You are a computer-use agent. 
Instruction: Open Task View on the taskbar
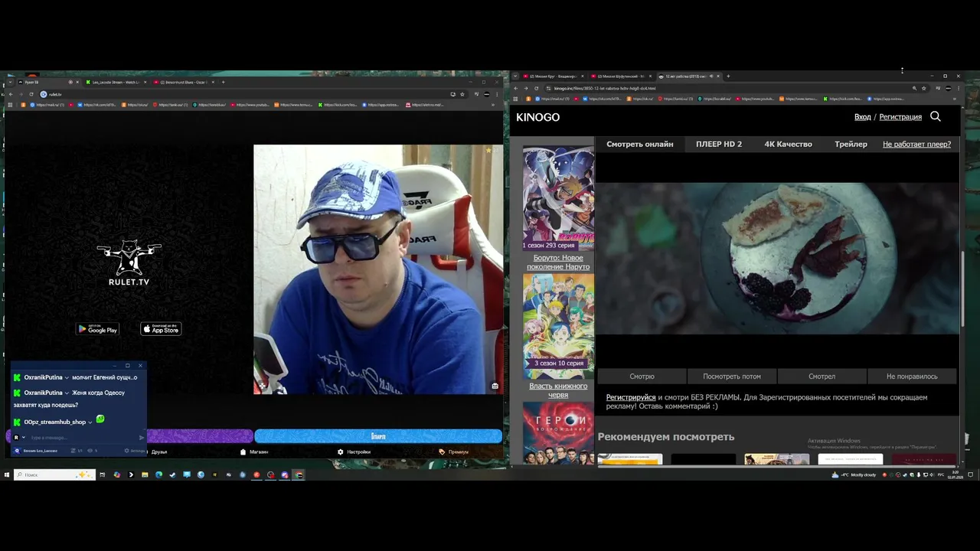coord(102,474)
